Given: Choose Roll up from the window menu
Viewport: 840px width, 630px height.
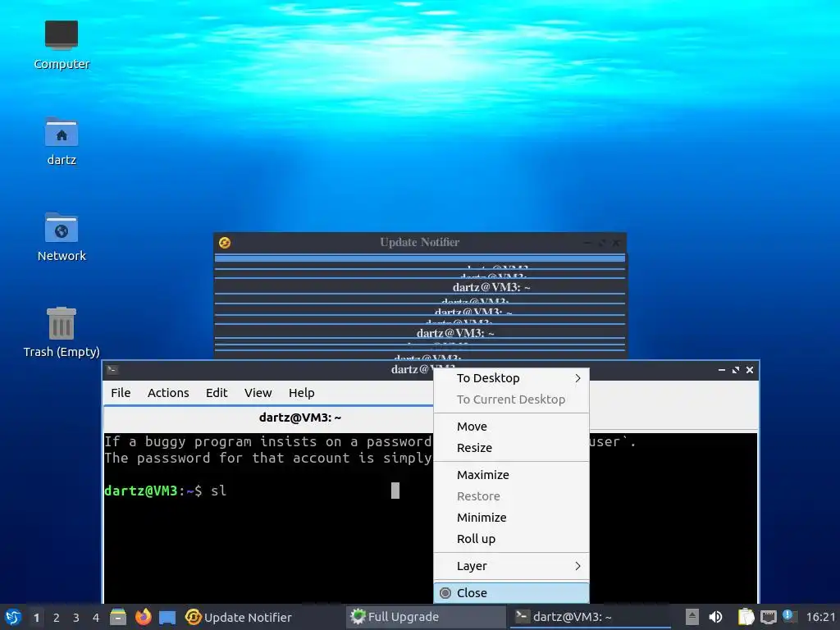Looking at the screenshot, I should 511,539.
